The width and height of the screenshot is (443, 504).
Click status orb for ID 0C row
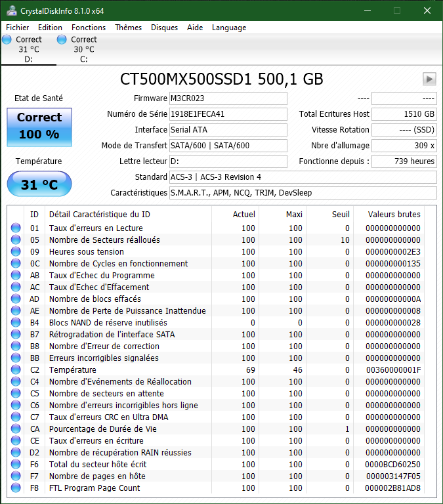[x=16, y=263]
